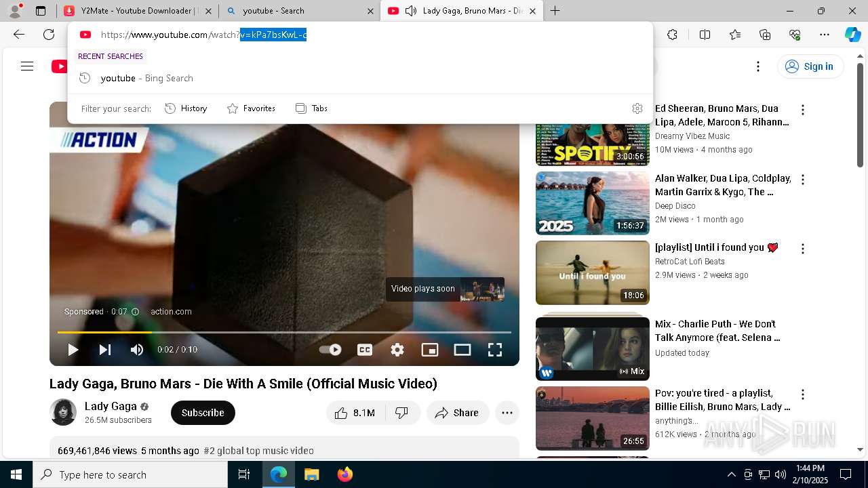Open the Windows Start menu
The width and height of the screenshot is (868, 488).
coord(16,474)
